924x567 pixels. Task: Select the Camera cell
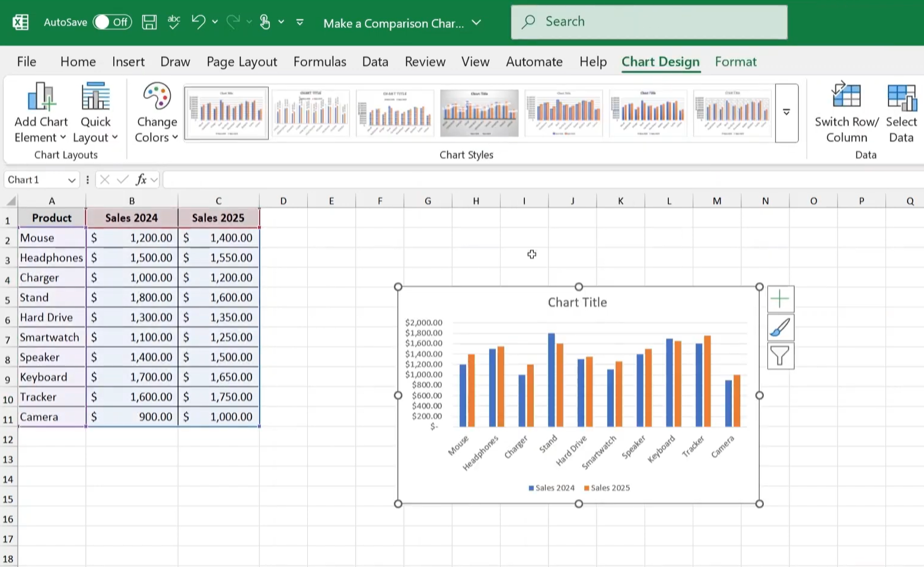[x=52, y=417]
